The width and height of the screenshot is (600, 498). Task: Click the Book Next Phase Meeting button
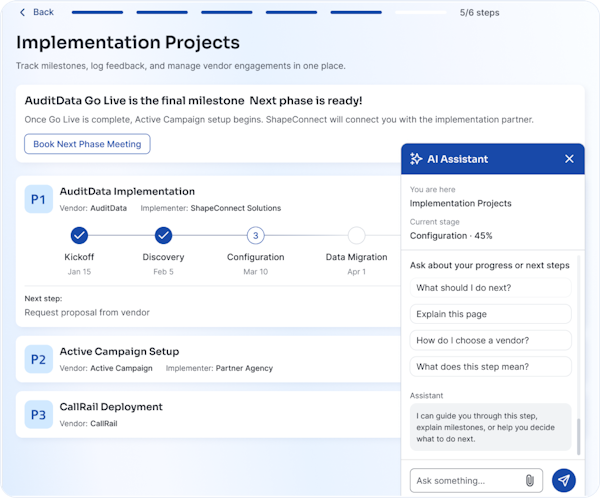[x=87, y=144]
